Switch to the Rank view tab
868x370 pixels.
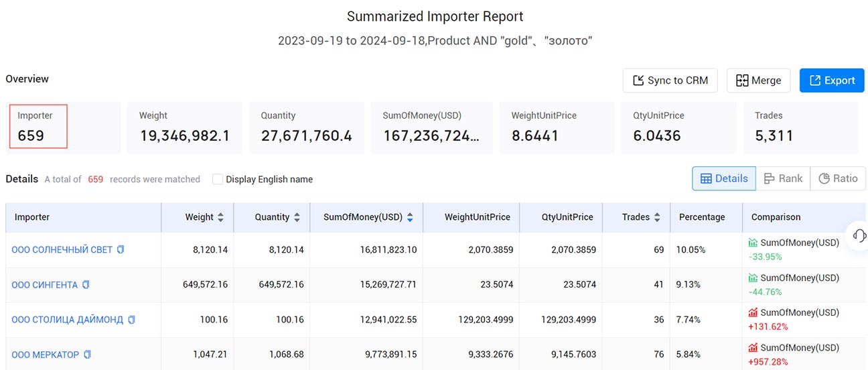tap(783, 178)
